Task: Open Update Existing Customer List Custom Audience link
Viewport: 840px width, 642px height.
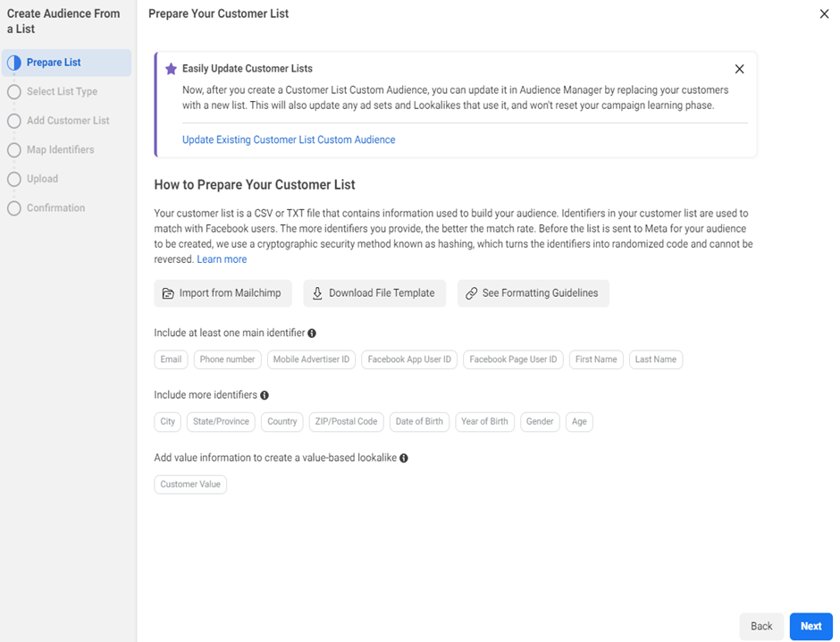Action: [x=289, y=140]
